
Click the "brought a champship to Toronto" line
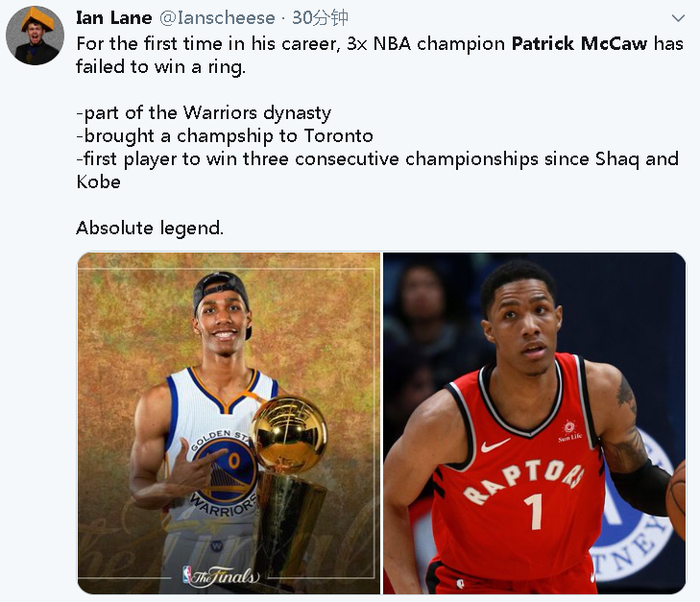pos(225,136)
